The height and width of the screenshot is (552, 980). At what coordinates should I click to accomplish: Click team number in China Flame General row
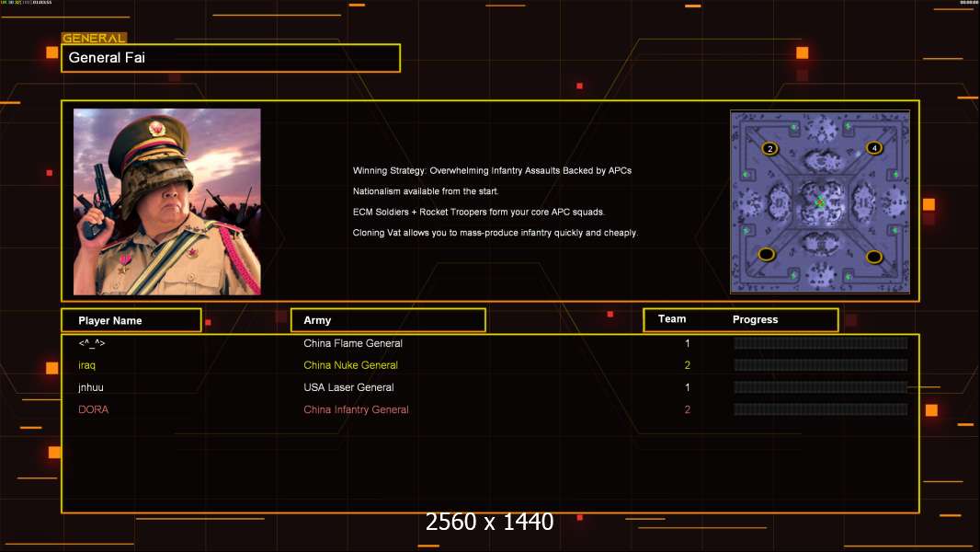pyautogui.click(x=688, y=343)
